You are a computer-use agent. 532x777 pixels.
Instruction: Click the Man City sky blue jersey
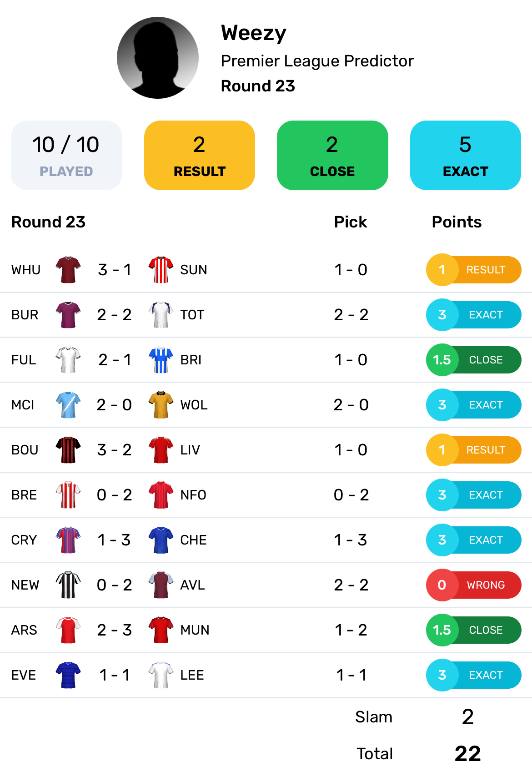coord(68,404)
